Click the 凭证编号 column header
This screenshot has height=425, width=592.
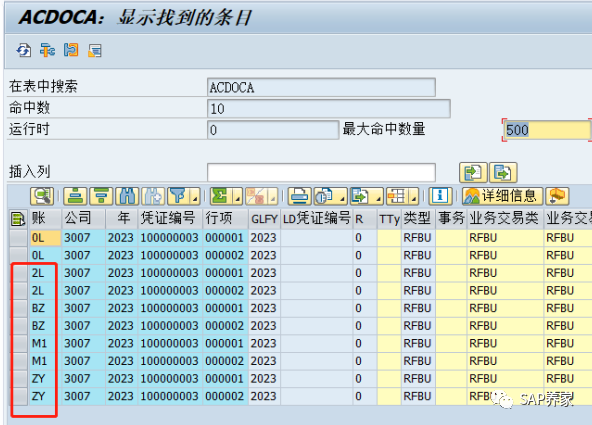point(170,219)
